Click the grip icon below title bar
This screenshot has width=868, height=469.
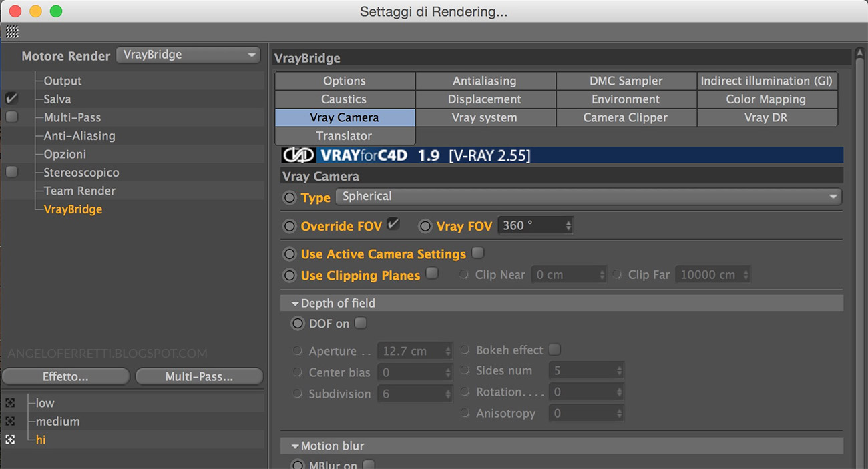[x=12, y=32]
